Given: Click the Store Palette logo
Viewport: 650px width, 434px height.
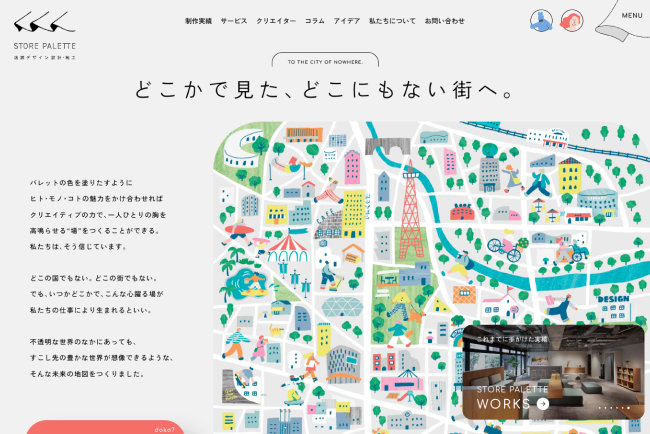Looking at the screenshot, I should click(45, 32).
